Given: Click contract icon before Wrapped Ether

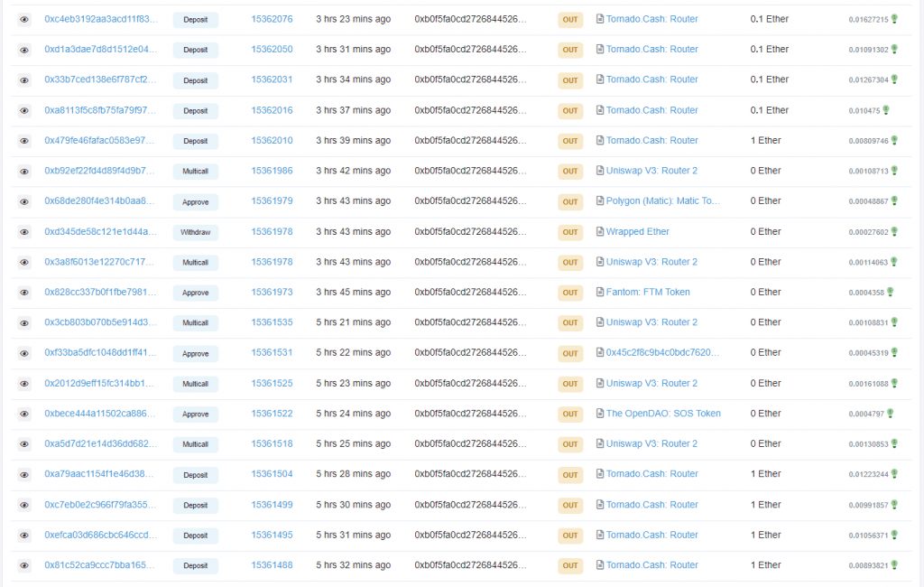Looking at the screenshot, I should click(x=600, y=231).
